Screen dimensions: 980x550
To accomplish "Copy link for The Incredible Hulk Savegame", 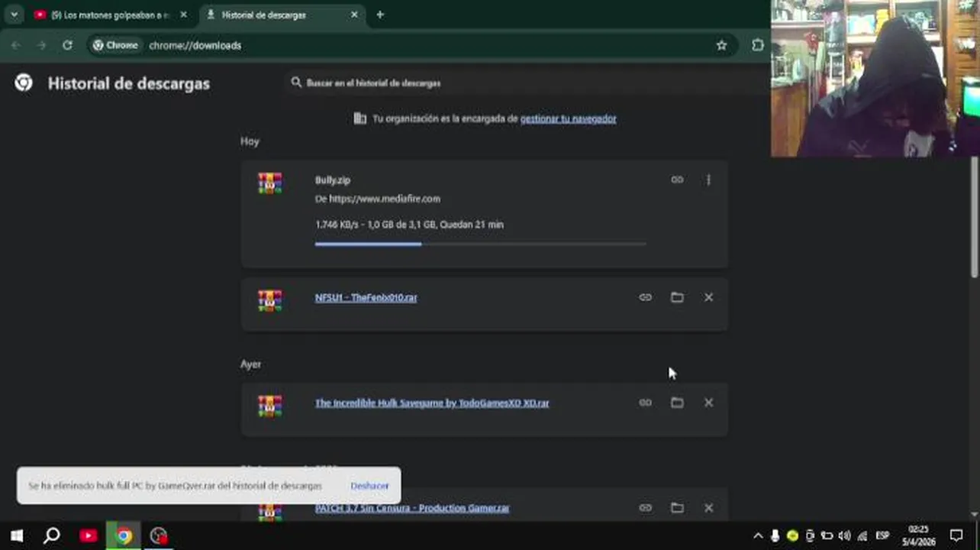I will [x=645, y=403].
